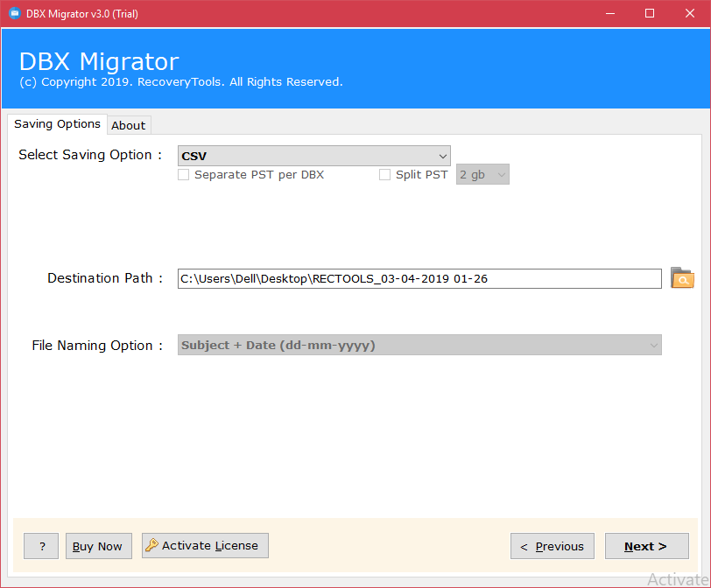Open the Select Saving Option dropdown

314,156
